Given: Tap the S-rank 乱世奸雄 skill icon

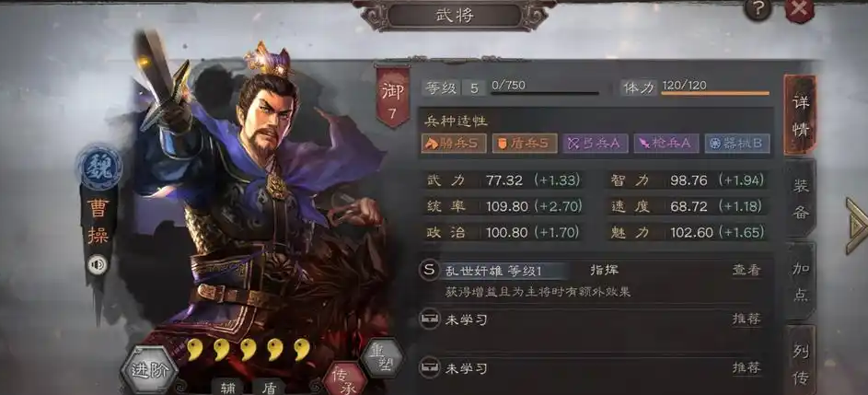Looking at the screenshot, I should coord(429,271).
